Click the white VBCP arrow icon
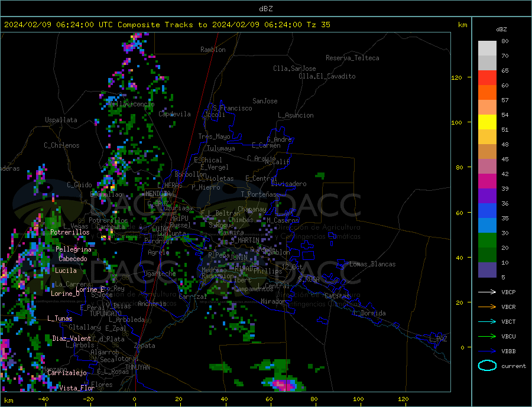Screen dimensions: 532x407 coord(487,292)
